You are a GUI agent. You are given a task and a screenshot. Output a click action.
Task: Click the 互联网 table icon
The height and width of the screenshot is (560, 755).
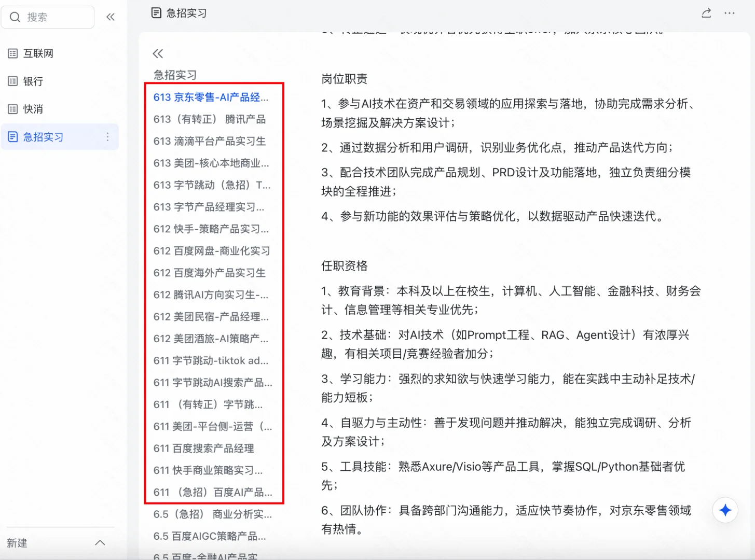pos(13,53)
